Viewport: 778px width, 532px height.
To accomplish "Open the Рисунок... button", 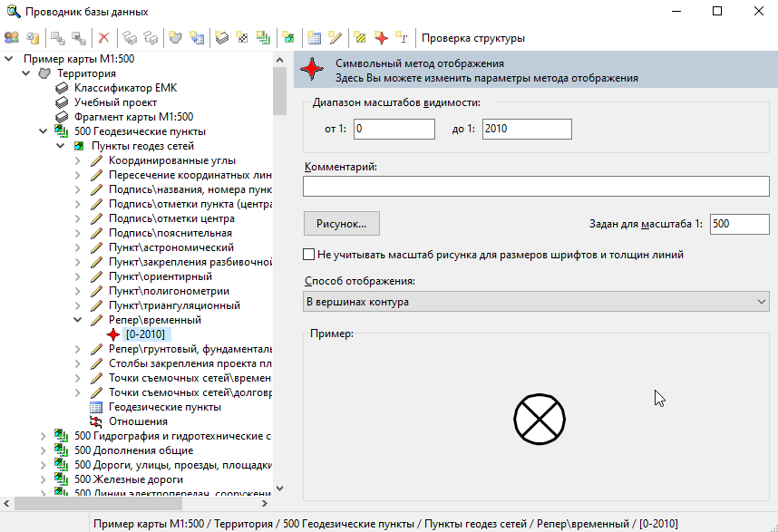I will coord(341,224).
